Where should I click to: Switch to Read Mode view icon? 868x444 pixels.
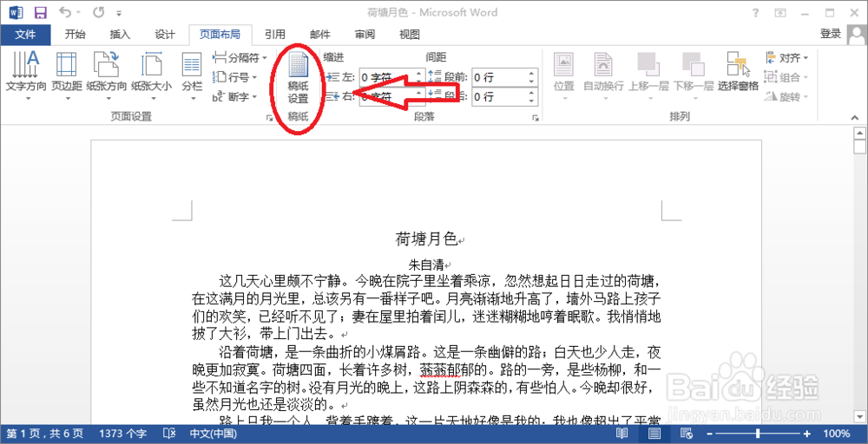click(x=622, y=434)
